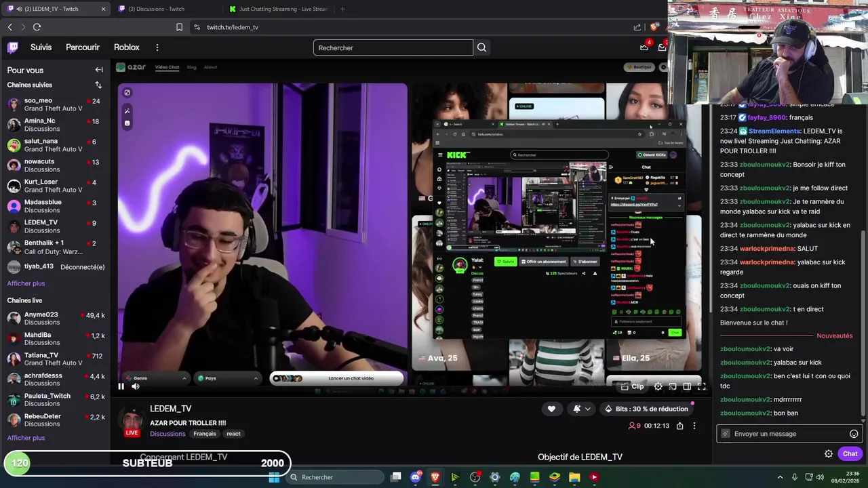The image size is (868, 488).
Task: Show more live channels with Afficher plus
Action: 26,438
